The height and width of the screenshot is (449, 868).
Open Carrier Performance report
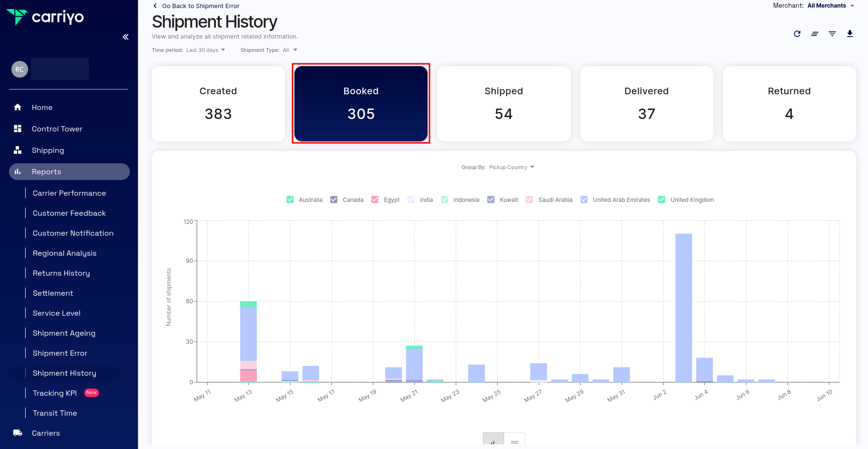tap(69, 193)
